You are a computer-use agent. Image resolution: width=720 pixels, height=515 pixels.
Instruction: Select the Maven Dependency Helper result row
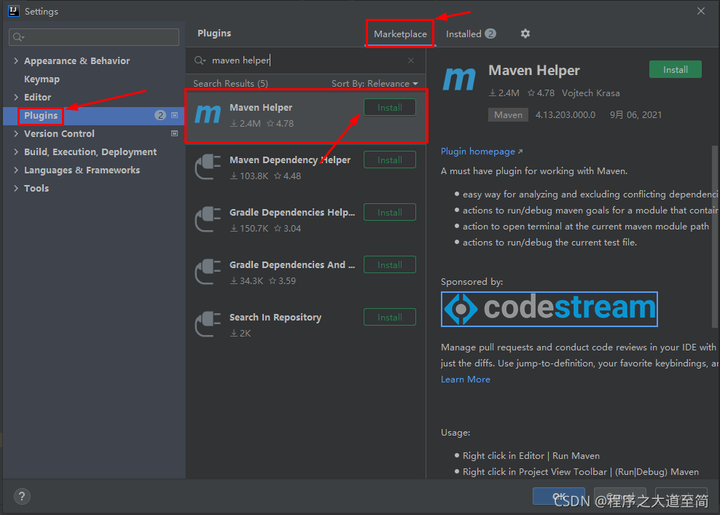coord(305,168)
